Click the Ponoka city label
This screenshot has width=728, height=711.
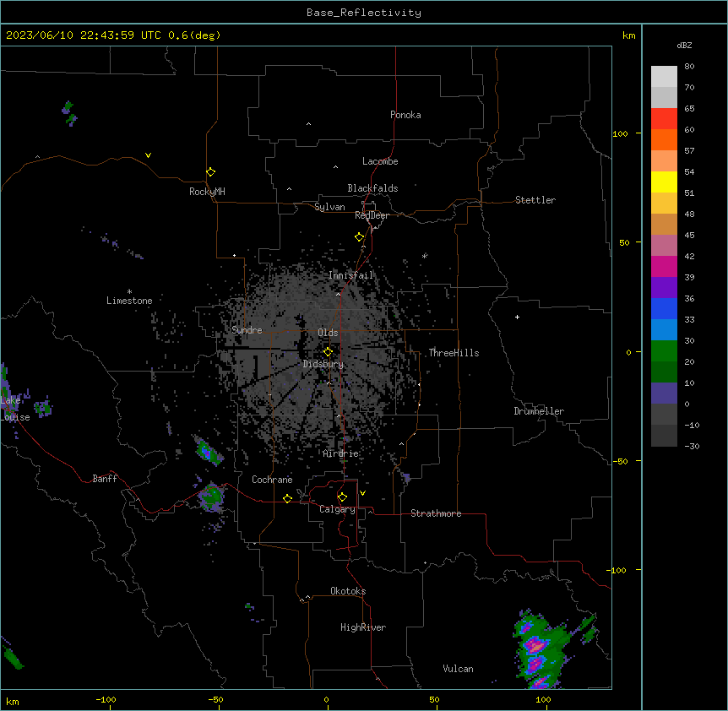pos(405,115)
